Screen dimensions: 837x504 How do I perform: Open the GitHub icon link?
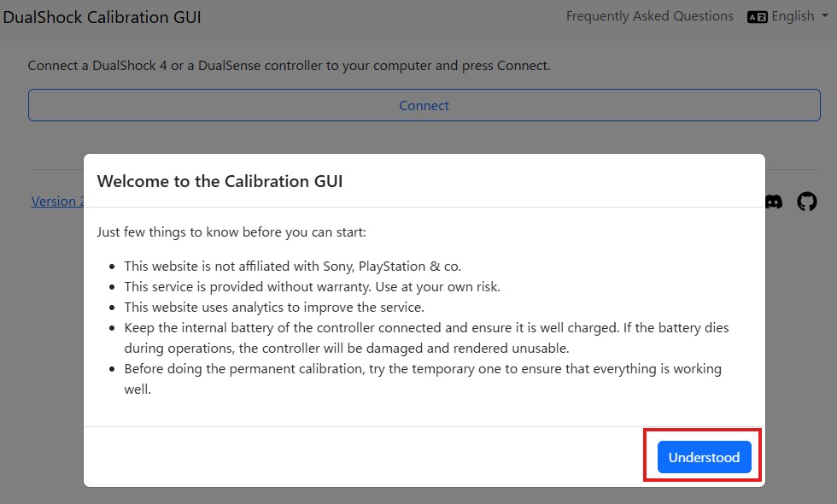click(x=806, y=202)
